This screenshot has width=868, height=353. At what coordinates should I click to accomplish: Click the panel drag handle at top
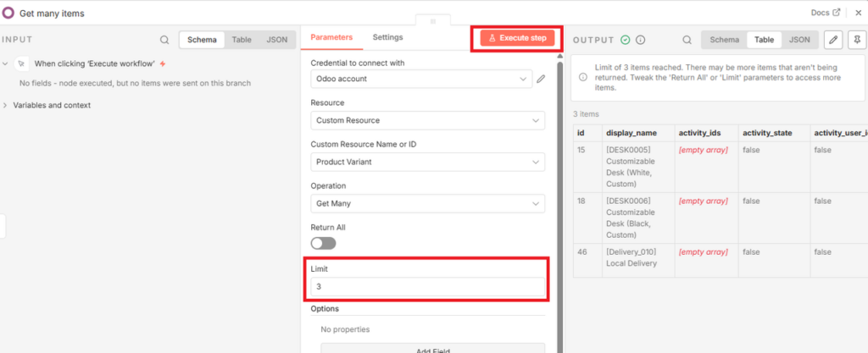[x=433, y=20]
